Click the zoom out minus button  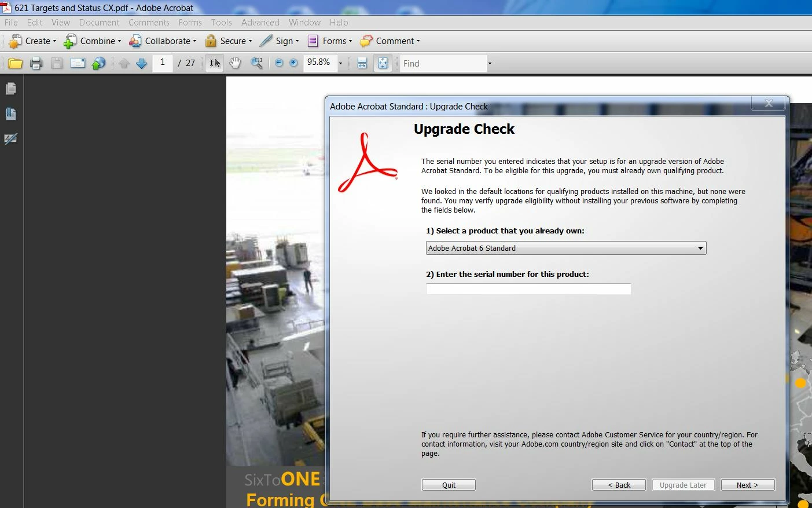[279, 63]
